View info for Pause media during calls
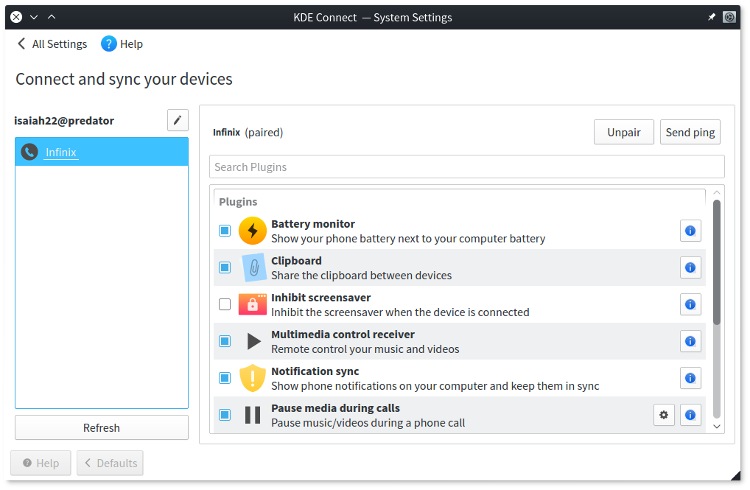Screen dimensions: 750x490 click(x=690, y=415)
